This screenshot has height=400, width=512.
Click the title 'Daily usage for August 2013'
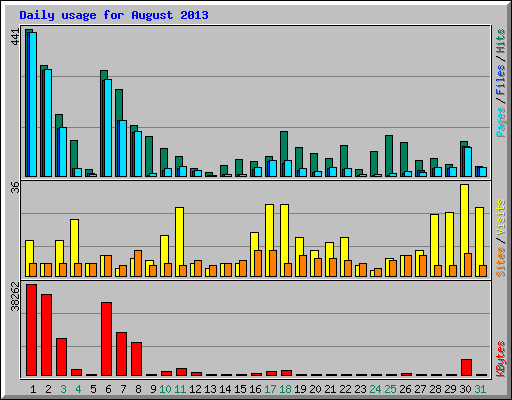[114, 15]
